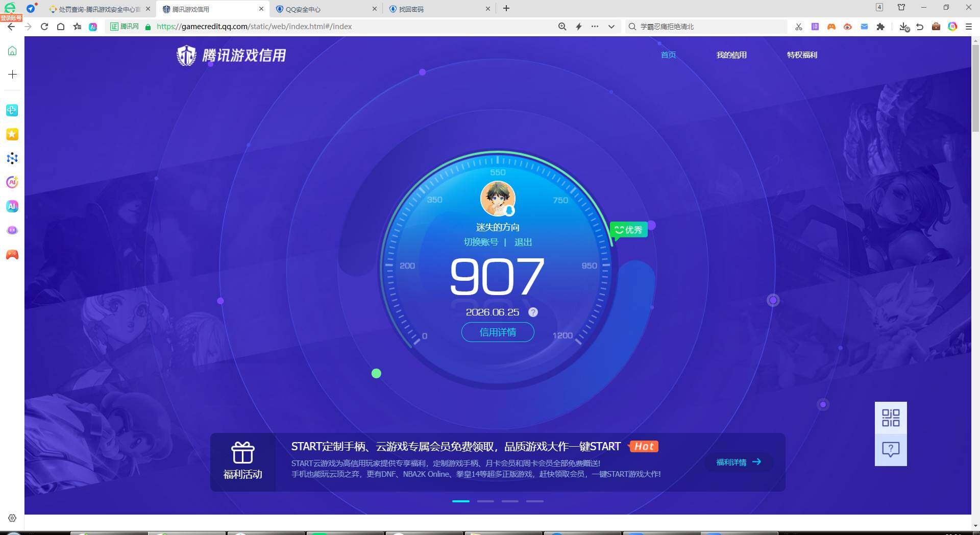Viewport: 980px width, 535px height.
Task: Click the scissors screenshot tool icon
Action: pyautogui.click(x=798, y=27)
